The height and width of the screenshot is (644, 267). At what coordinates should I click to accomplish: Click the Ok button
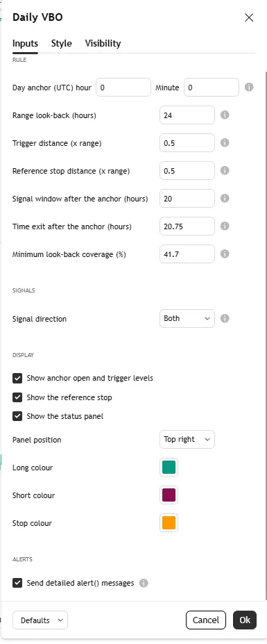[x=245, y=620]
